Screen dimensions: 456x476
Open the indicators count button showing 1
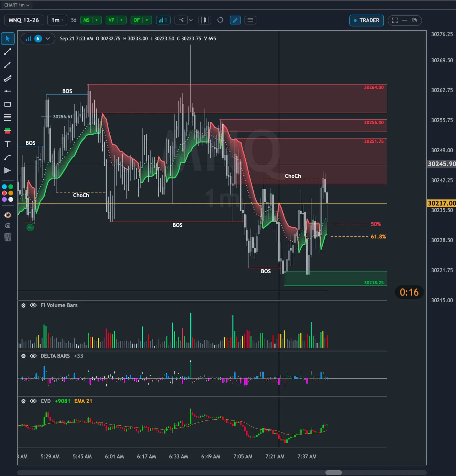click(163, 20)
